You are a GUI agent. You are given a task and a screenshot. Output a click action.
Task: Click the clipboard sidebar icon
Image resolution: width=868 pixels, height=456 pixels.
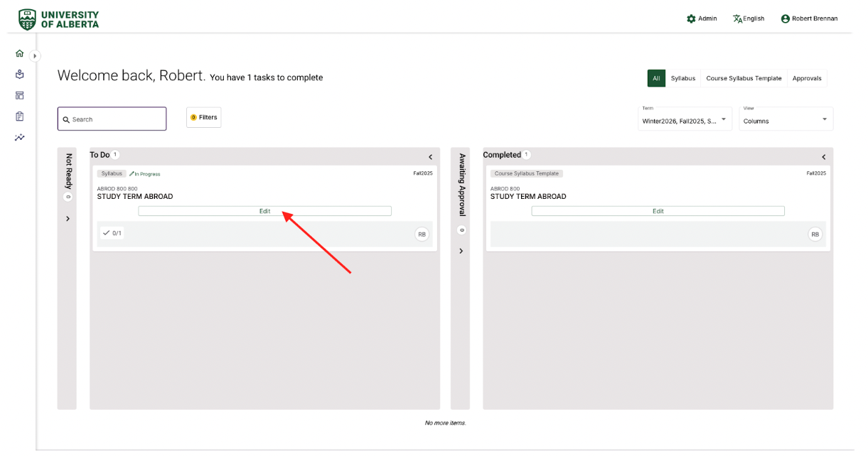pyautogui.click(x=20, y=116)
